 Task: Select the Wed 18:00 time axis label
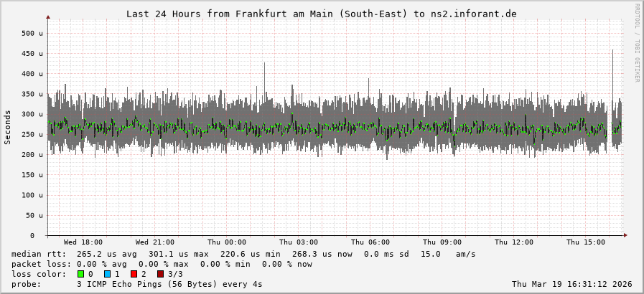click(x=83, y=242)
